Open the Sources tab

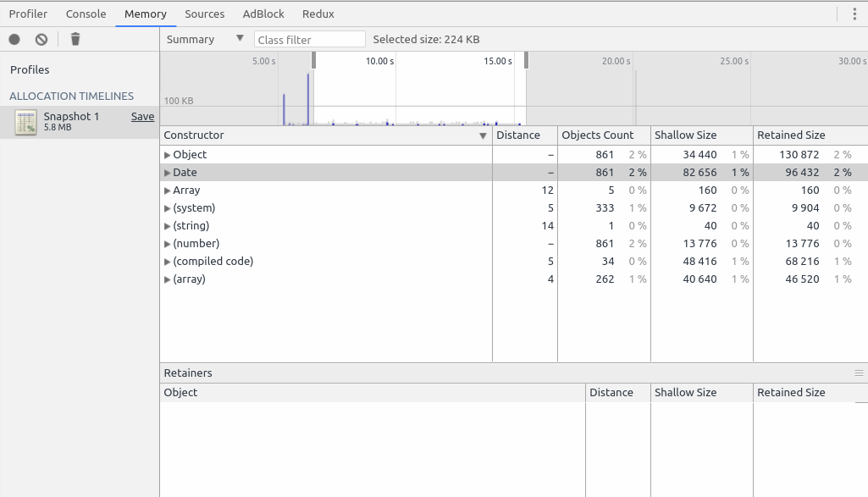pos(204,14)
